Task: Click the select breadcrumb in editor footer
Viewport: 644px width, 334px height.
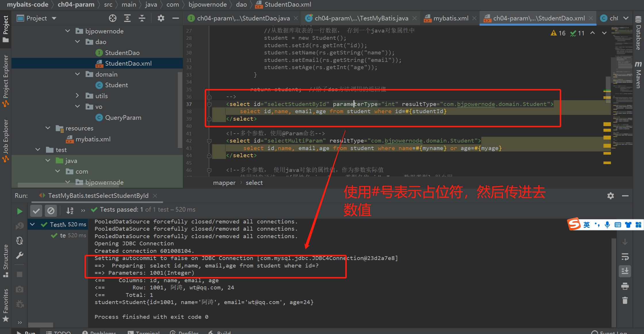Action: (254, 183)
